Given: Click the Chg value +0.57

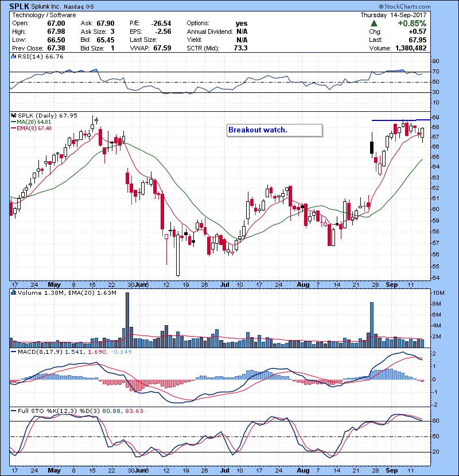Looking at the screenshot, I should pos(417,32).
